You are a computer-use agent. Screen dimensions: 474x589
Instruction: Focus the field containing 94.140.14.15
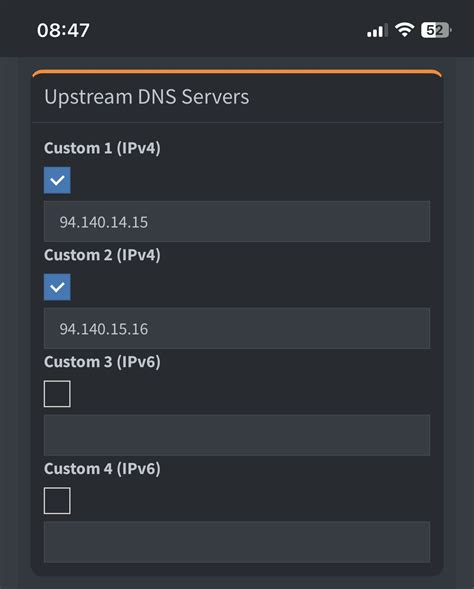(237, 221)
